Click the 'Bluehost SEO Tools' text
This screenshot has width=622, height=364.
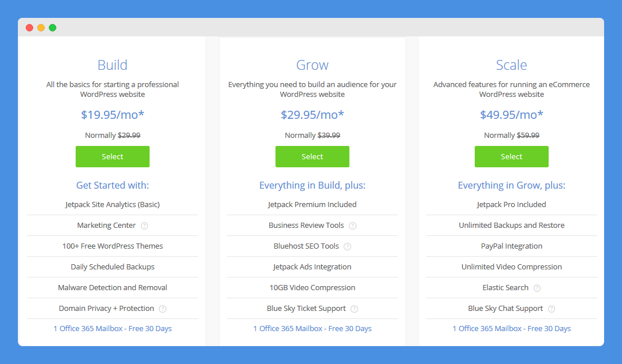tap(306, 246)
